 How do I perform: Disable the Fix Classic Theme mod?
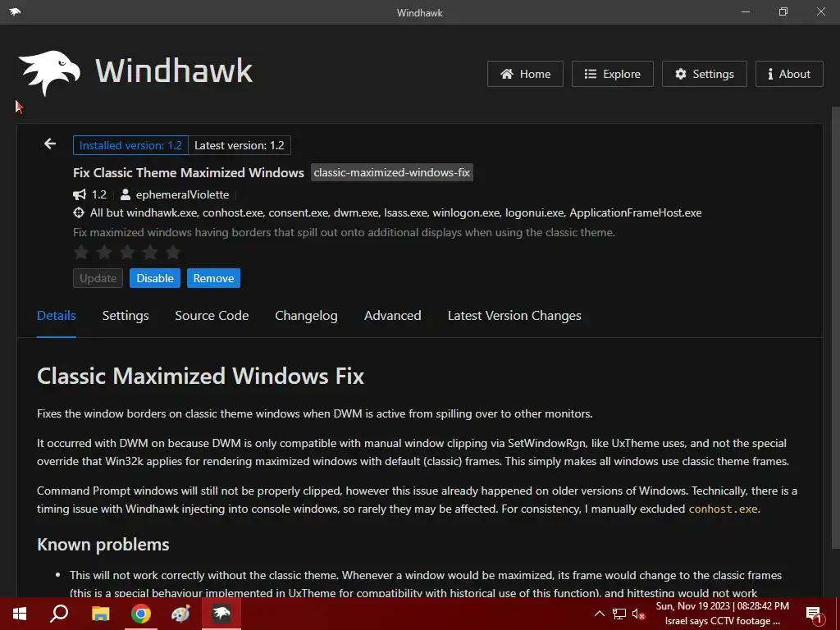(155, 278)
